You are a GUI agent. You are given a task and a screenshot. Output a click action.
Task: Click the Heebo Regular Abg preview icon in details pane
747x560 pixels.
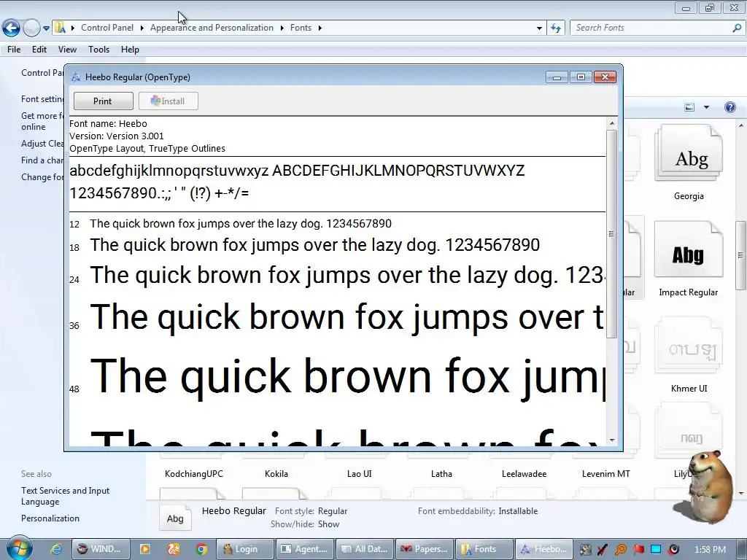point(175,518)
